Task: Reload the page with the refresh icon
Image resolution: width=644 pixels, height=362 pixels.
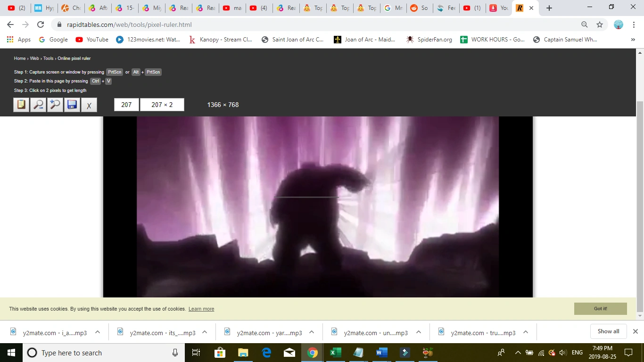Action: tap(41, 25)
